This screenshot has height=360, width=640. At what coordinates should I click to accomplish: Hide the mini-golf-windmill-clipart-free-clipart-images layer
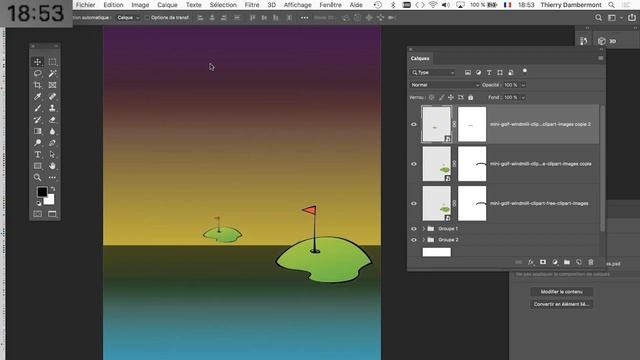[x=414, y=203]
